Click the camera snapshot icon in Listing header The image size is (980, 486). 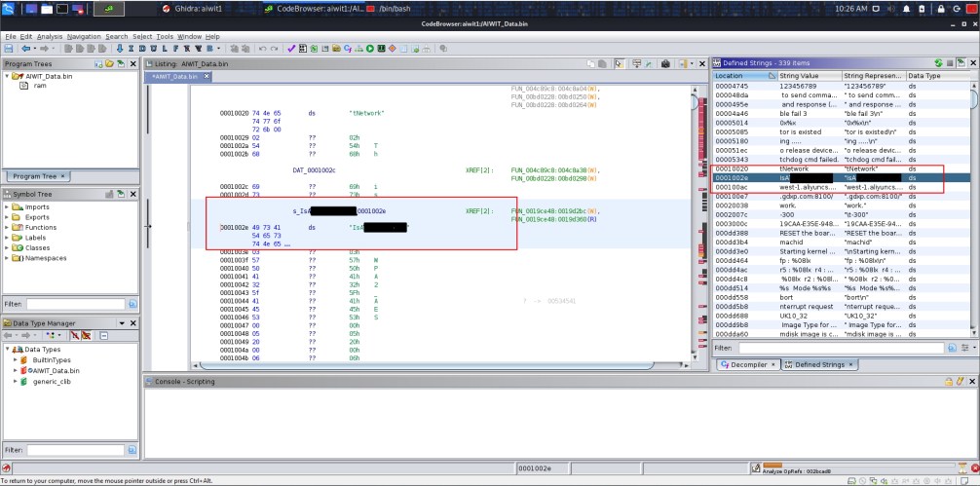pyautogui.click(x=665, y=64)
